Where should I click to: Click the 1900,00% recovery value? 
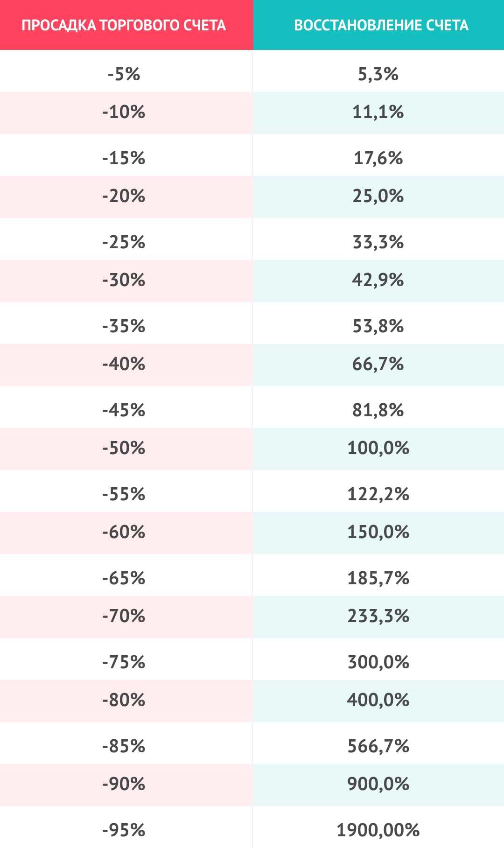click(378, 830)
